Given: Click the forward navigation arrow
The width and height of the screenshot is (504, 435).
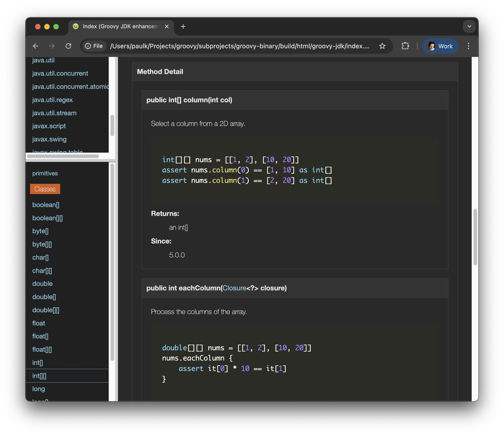Looking at the screenshot, I should pos(52,46).
